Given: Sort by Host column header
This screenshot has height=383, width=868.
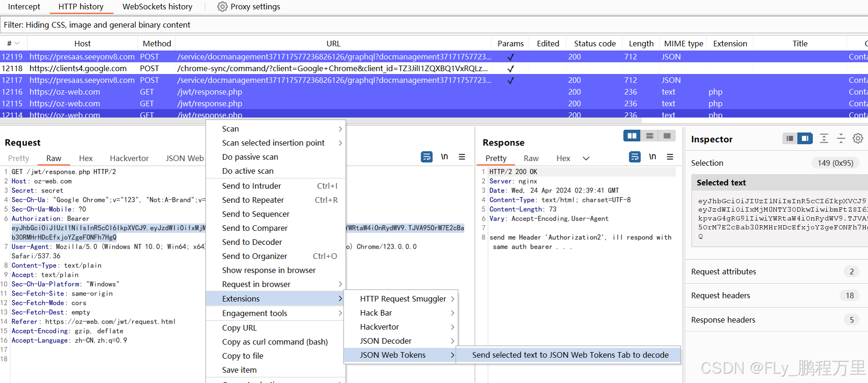Looking at the screenshot, I should coord(82,44).
